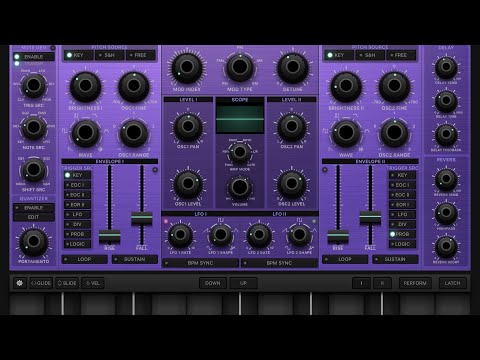Toggle the Vel keyboard option
Viewport: 480px width, 360px height.
click(93, 283)
